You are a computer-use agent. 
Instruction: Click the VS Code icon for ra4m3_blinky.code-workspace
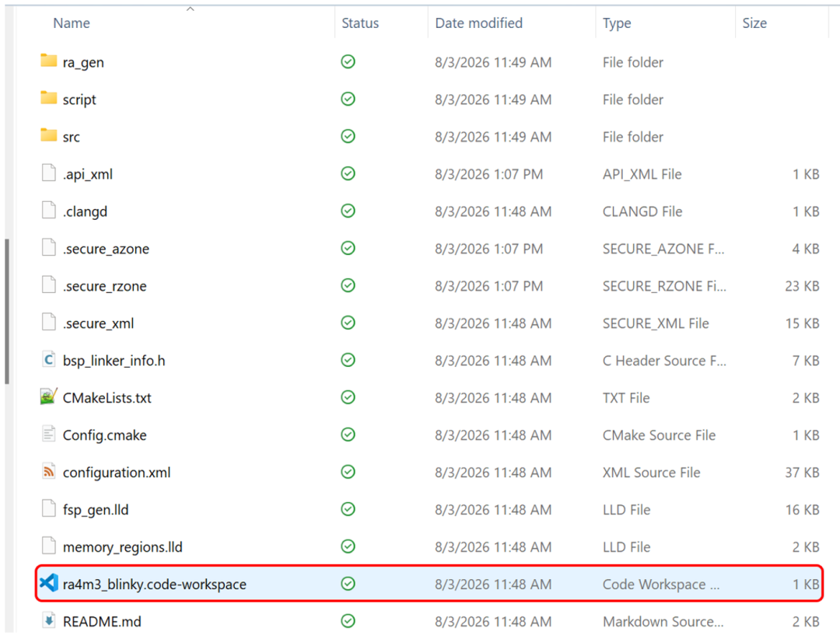click(x=49, y=583)
